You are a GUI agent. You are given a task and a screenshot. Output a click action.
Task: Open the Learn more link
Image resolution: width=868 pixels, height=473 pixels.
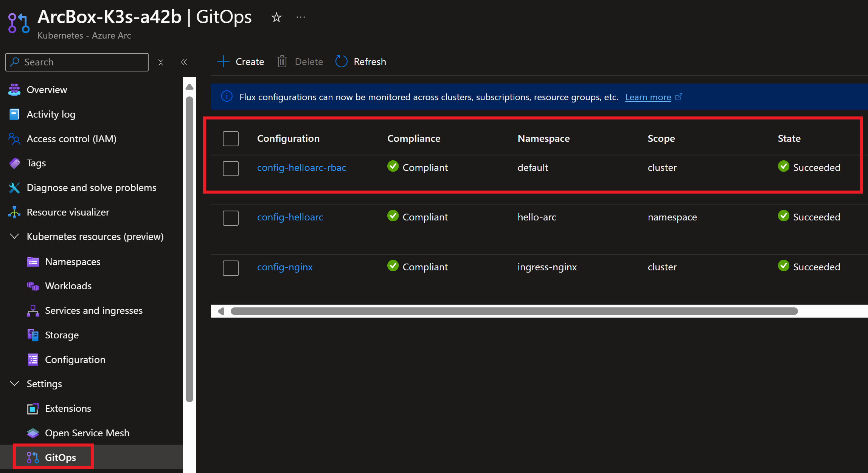[x=648, y=97]
